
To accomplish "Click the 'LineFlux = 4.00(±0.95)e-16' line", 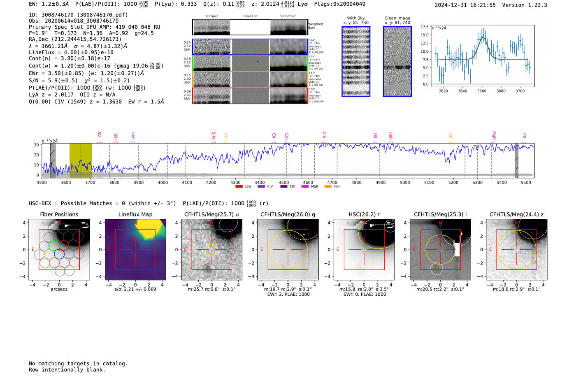I will 71,52.
